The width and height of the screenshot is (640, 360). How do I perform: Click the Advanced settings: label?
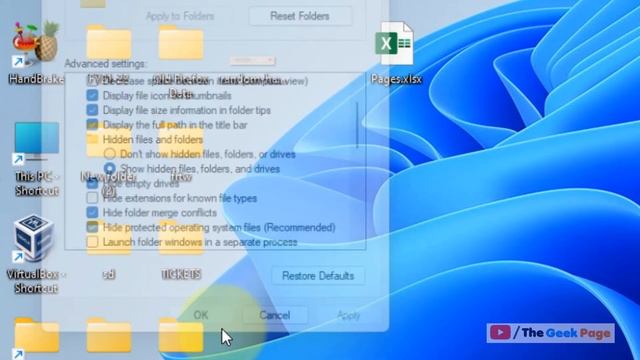pyautogui.click(x=105, y=64)
